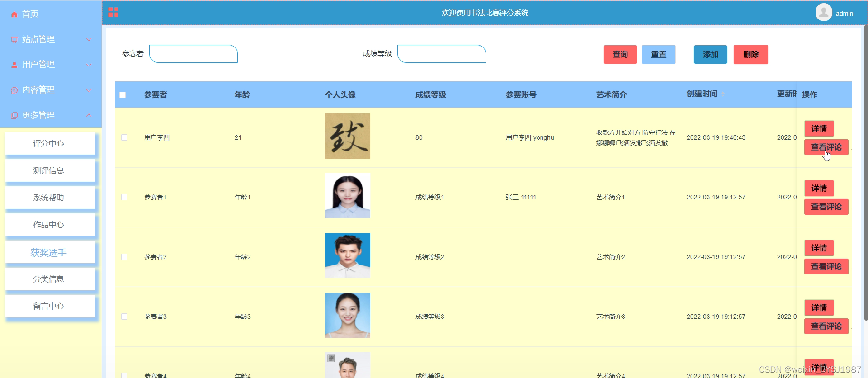Click the 艺术简介2 cell
This screenshot has width=868, height=378.
tap(610, 257)
